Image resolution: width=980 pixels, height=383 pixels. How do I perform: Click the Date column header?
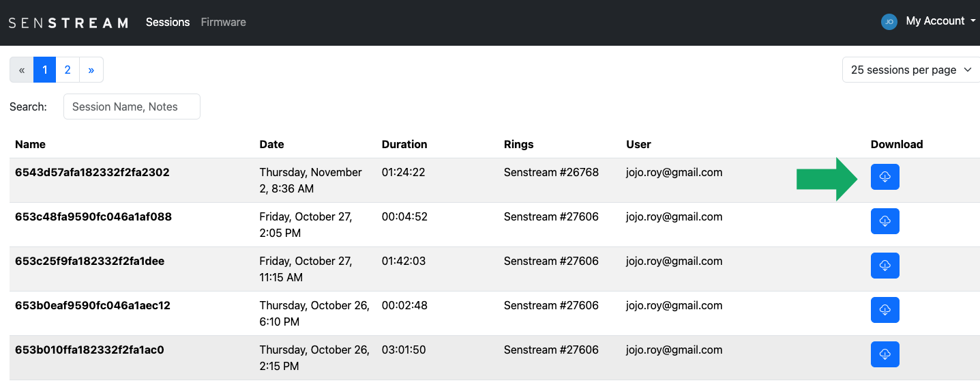[x=271, y=144]
